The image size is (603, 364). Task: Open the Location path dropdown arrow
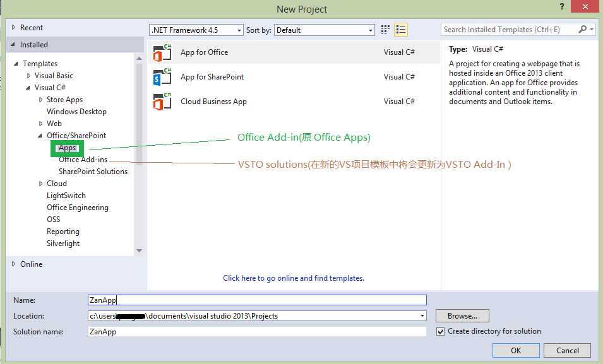click(422, 316)
